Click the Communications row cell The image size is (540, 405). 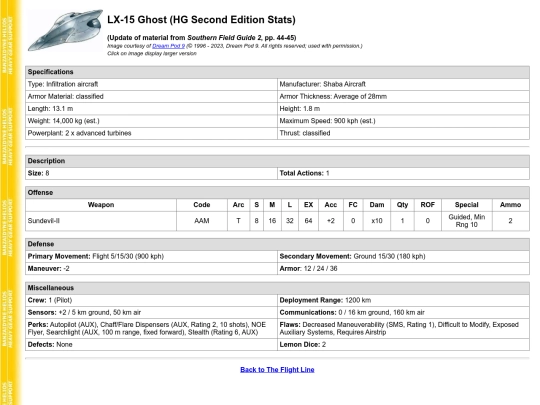tap(403, 313)
